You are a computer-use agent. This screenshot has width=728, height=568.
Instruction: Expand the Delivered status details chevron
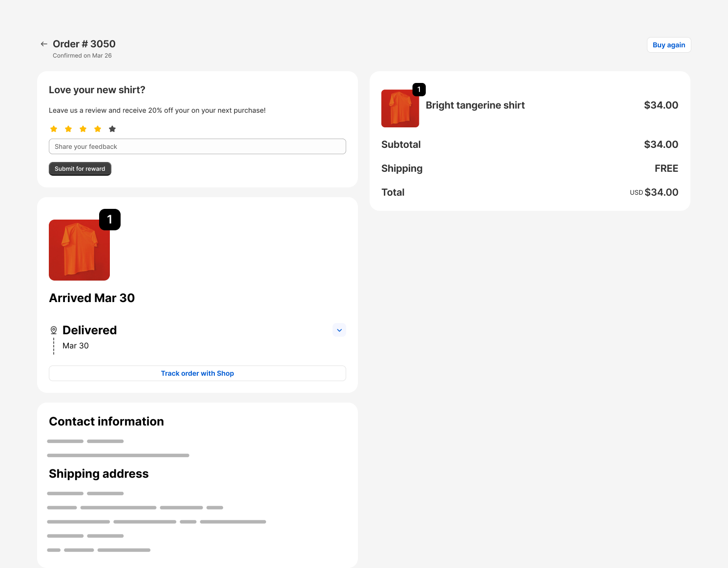pos(339,330)
